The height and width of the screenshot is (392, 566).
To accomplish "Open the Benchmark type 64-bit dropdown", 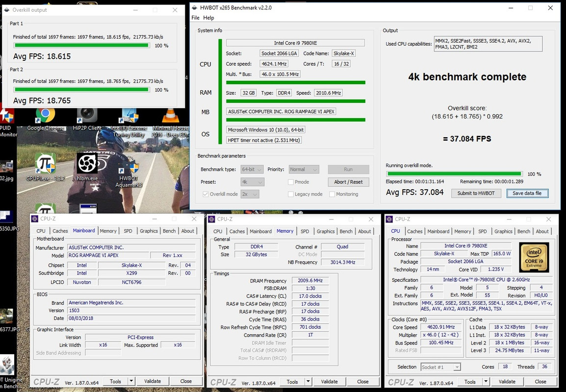I will [x=252, y=169].
